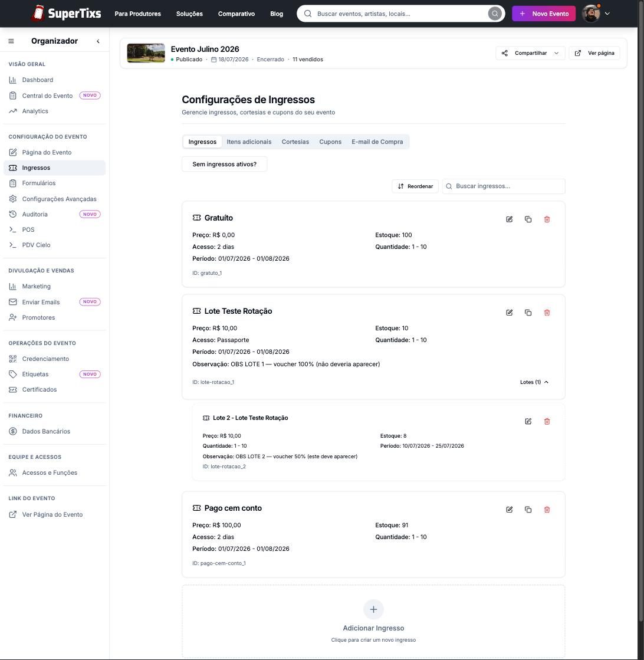644x660 pixels.
Task: Click the ID text gratuto_1
Action: (x=207, y=273)
